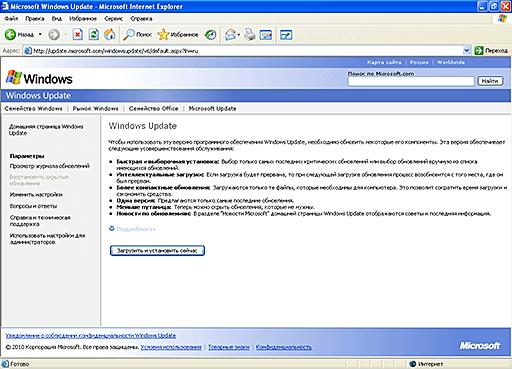Print the page with printer icon
The width and height of the screenshot is (512, 369).
pyautogui.click(x=250, y=34)
